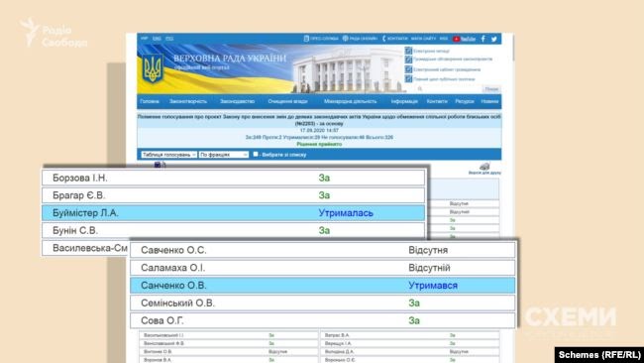Click 'Відсутній' status for Саламаха
644x363 pixels.
coord(429,268)
